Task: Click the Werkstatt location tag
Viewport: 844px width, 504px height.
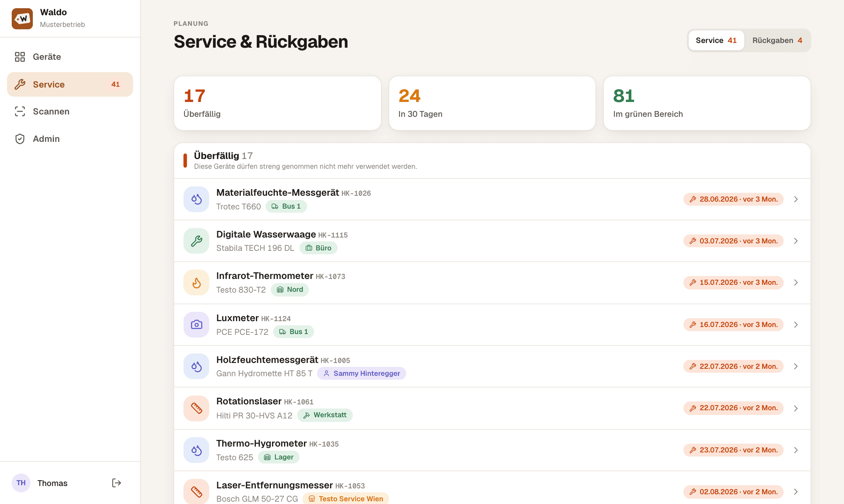Action: click(325, 415)
